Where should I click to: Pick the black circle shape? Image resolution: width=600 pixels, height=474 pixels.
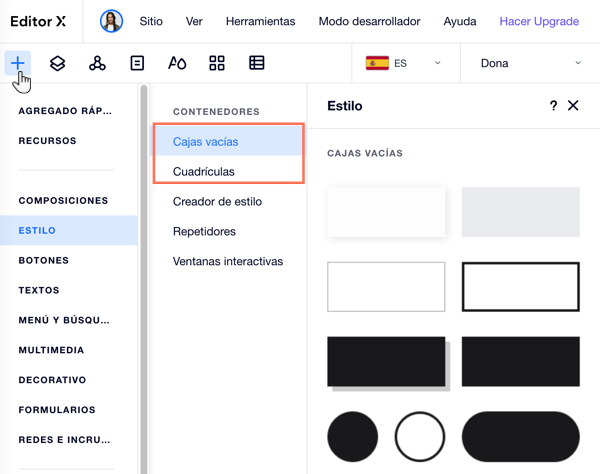point(352,437)
